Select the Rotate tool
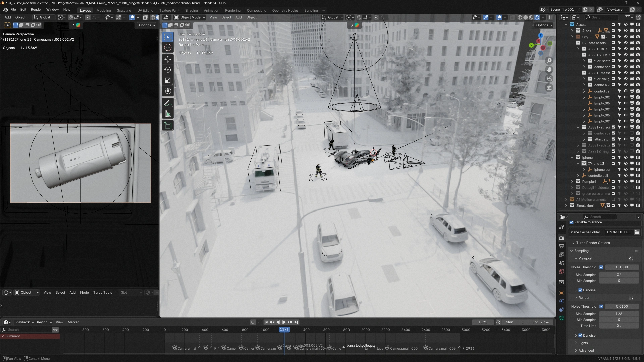 click(168, 70)
